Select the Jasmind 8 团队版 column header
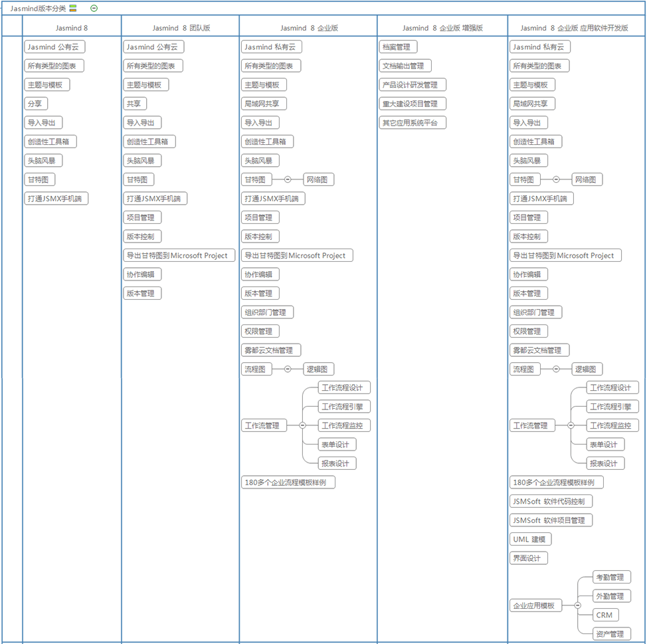The image size is (647, 644). [x=181, y=28]
